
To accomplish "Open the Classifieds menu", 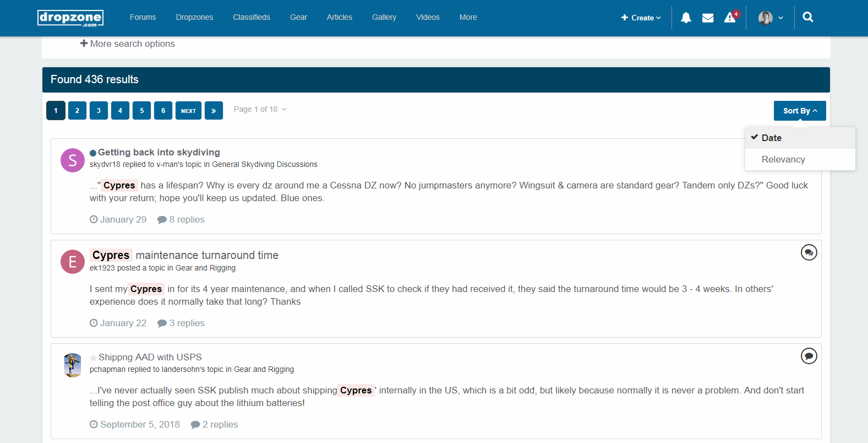I will coord(252,17).
